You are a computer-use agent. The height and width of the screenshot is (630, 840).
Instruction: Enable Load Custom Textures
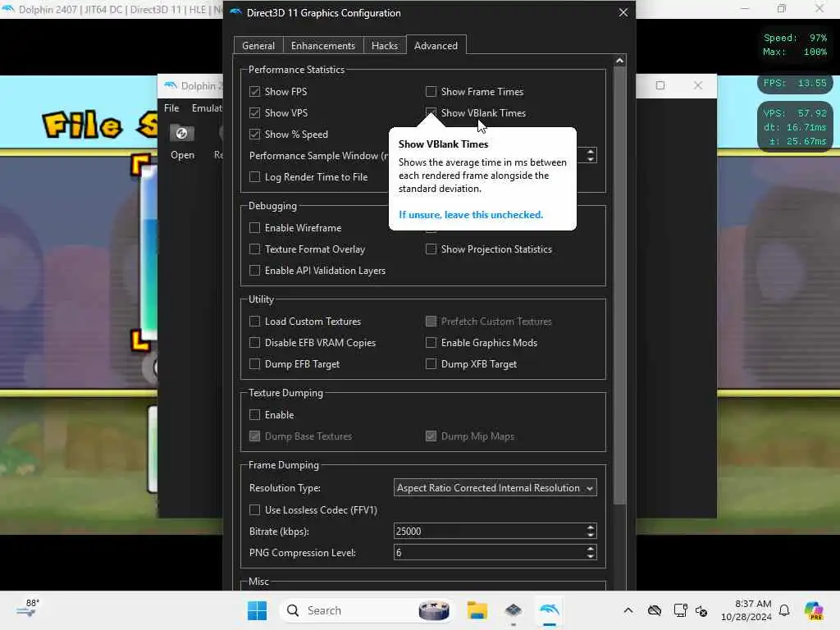tap(254, 322)
